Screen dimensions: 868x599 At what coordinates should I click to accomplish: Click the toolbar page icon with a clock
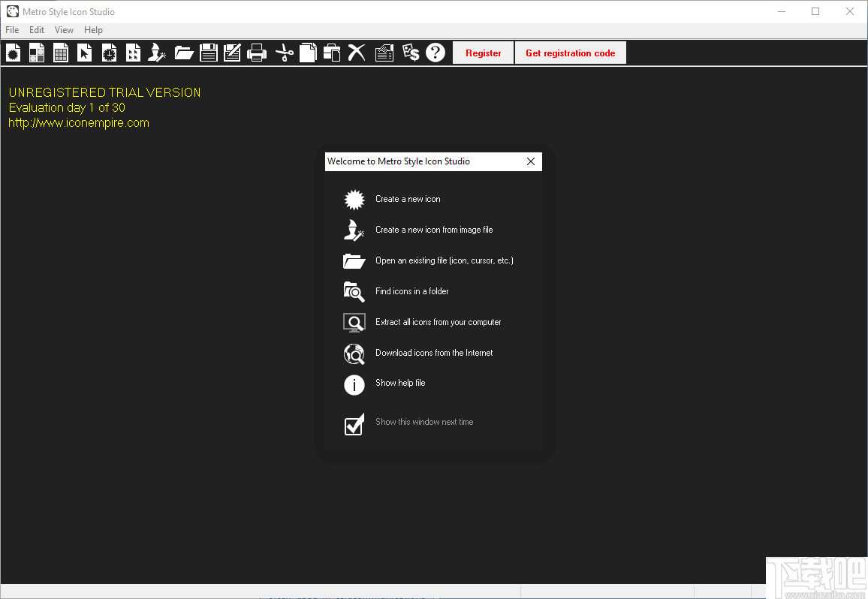[109, 53]
